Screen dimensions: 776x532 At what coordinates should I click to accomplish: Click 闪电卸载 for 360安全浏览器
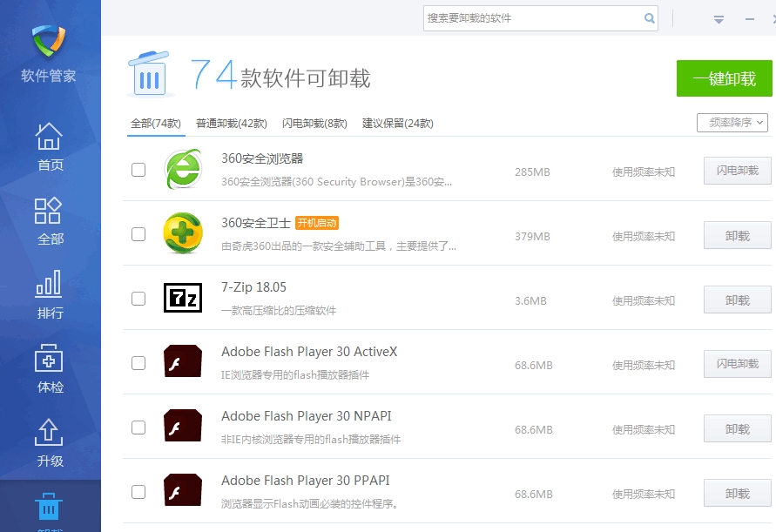(x=738, y=171)
